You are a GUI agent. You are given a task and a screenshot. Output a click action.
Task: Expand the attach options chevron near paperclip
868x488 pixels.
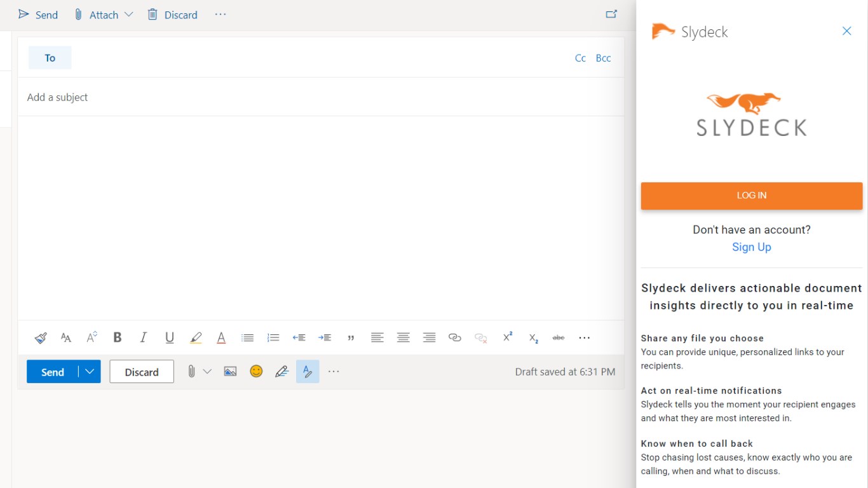(207, 372)
